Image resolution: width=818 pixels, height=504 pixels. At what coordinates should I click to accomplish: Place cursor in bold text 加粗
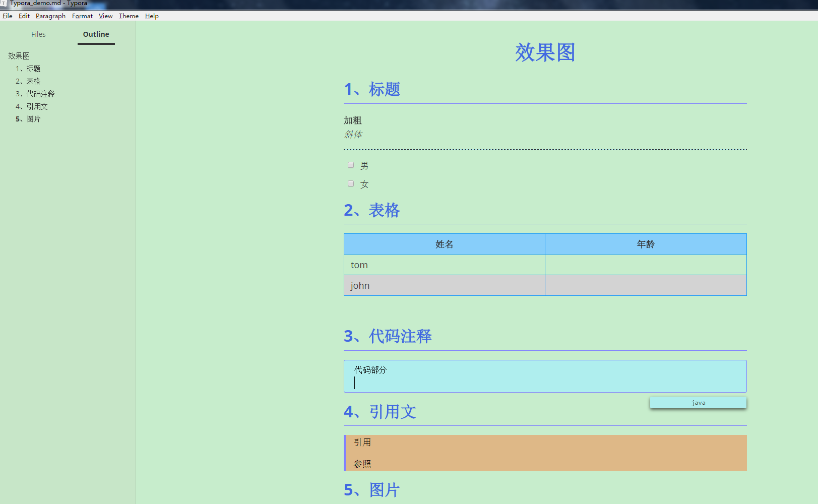pos(353,120)
